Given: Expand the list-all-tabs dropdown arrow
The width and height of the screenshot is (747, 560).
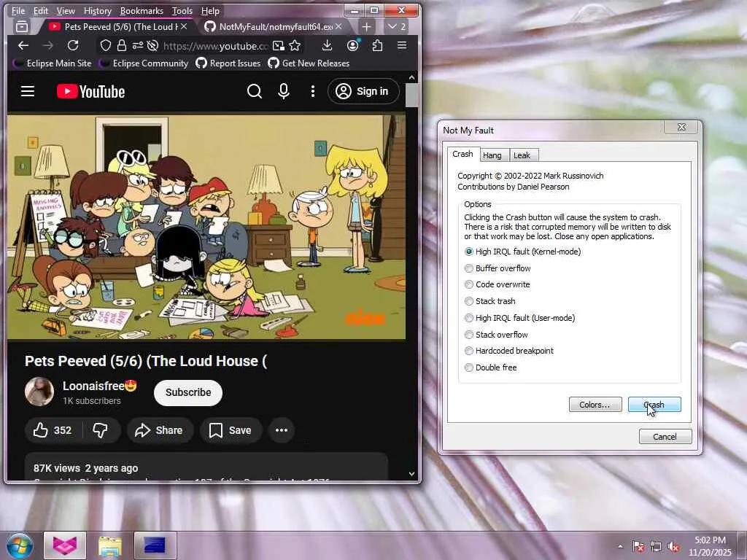Looking at the screenshot, I should click(396, 27).
